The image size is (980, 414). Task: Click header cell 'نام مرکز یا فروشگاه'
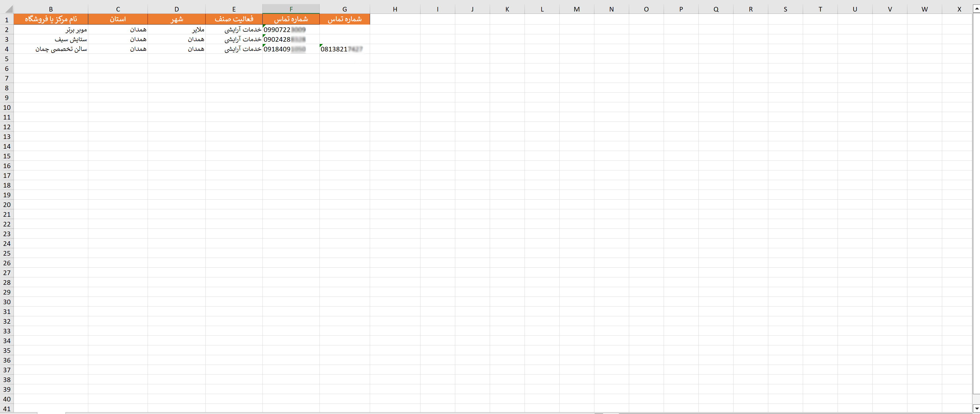coord(51,19)
